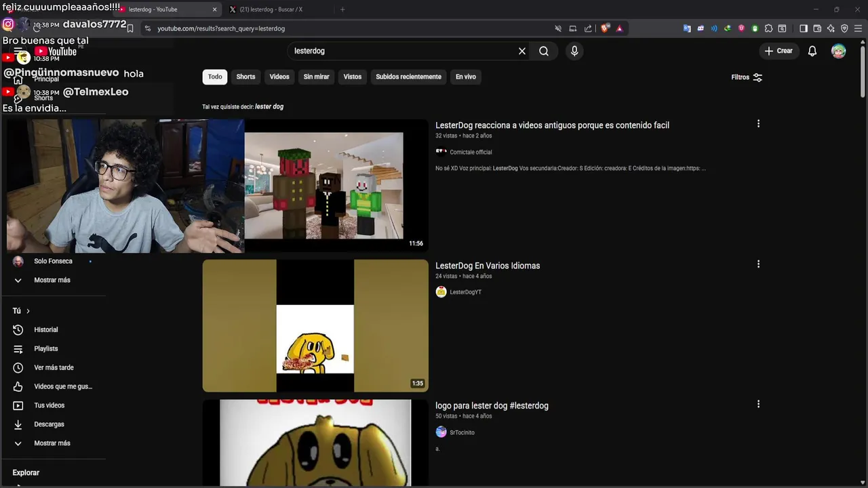Open the SrTocinito channel
The width and height of the screenshot is (868, 488).
coord(462,432)
